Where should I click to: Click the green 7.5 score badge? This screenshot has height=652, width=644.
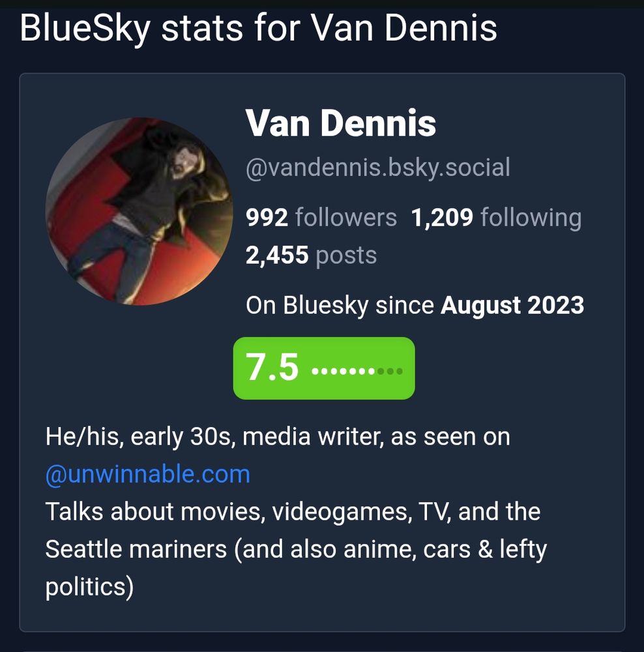click(x=324, y=367)
